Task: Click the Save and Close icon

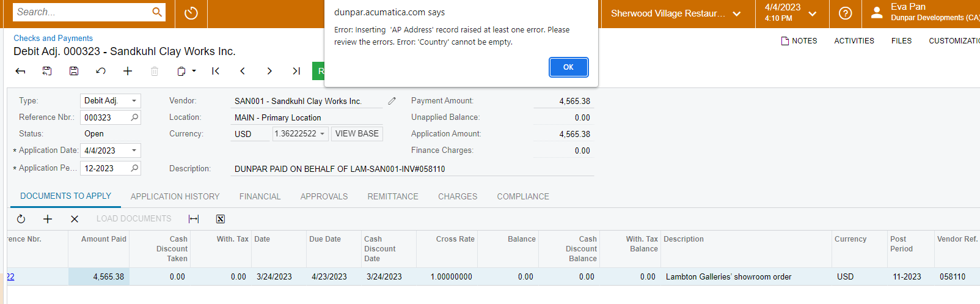Action: tap(47, 71)
